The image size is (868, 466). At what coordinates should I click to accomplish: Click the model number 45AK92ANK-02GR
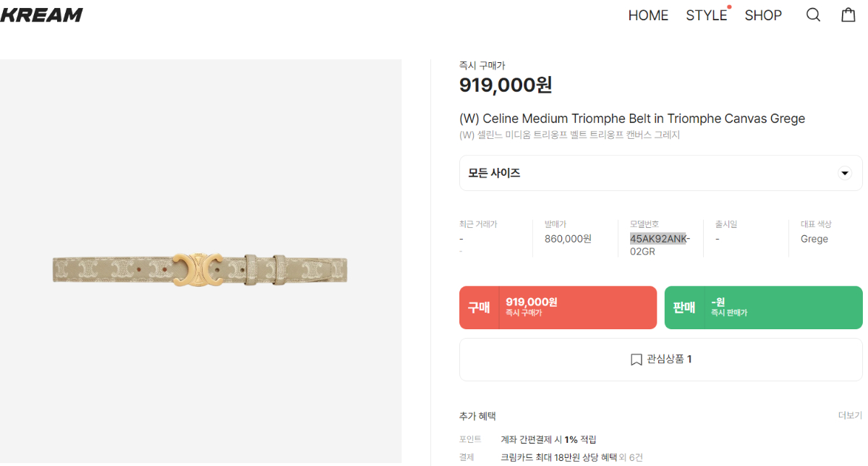pos(660,245)
